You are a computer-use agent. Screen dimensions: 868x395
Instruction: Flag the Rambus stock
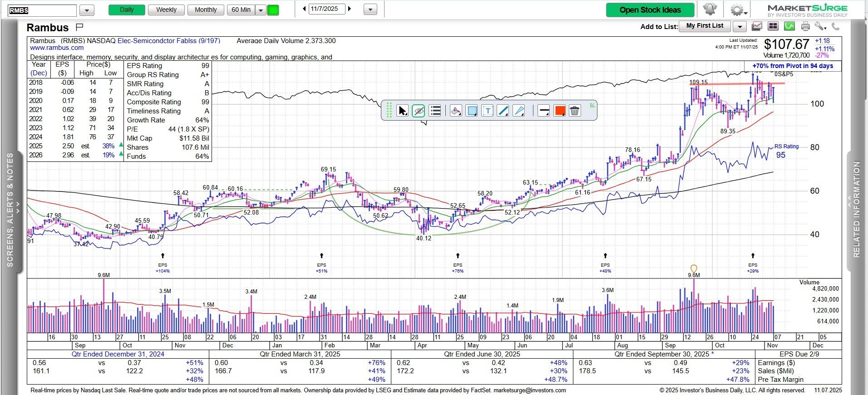coord(79,27)
